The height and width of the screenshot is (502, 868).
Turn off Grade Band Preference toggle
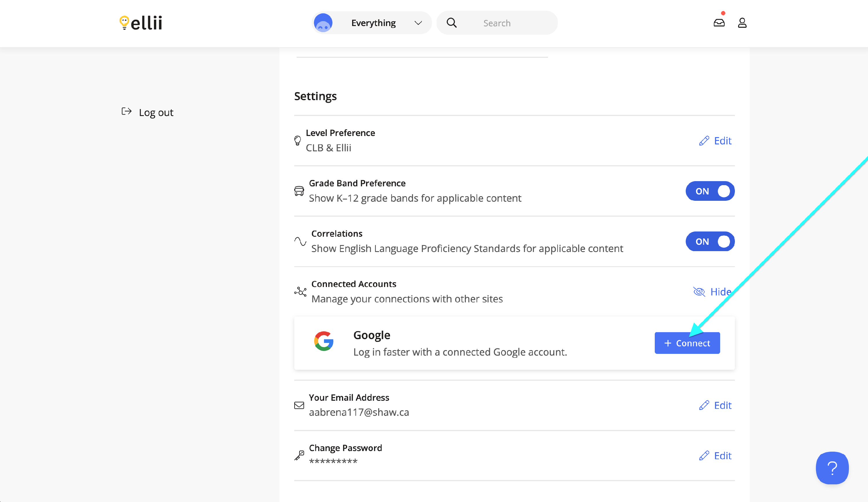710,191
